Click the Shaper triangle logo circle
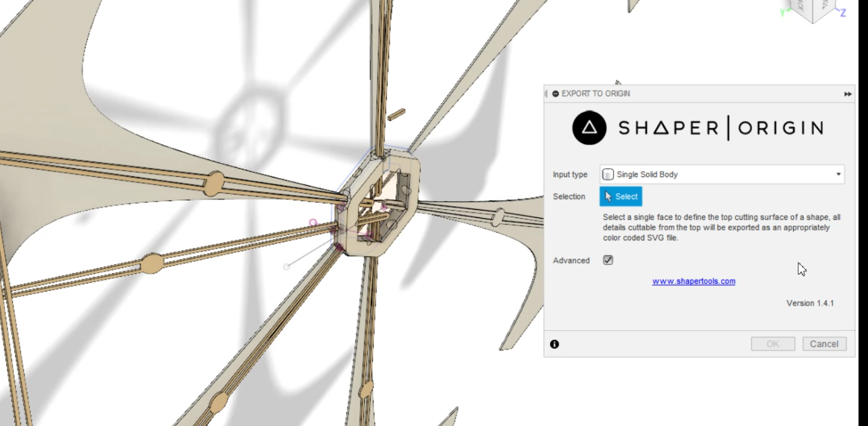This screenshot has height=426, width=868. tap(589, 128)
